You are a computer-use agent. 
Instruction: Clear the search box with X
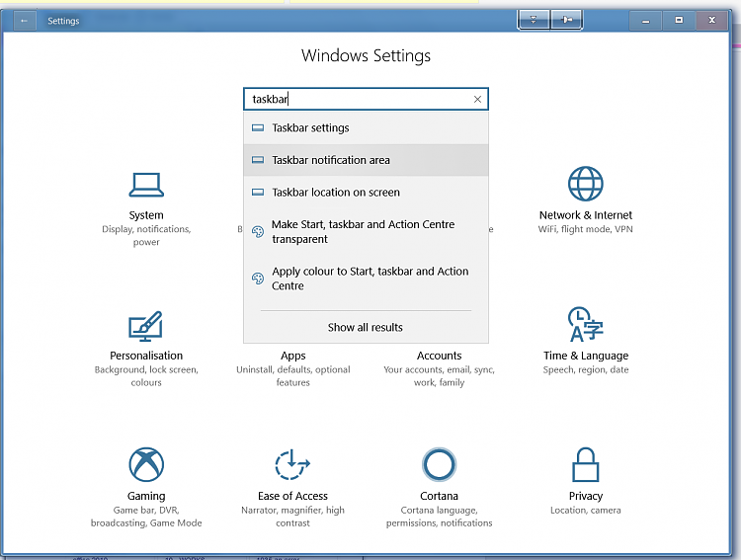coord(477,99)
